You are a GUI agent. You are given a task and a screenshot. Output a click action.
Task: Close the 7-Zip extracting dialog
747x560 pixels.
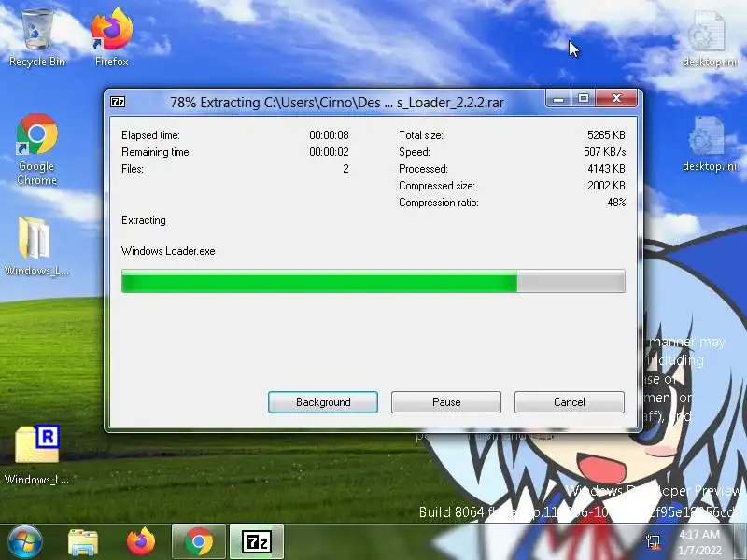tap(616, 99)
